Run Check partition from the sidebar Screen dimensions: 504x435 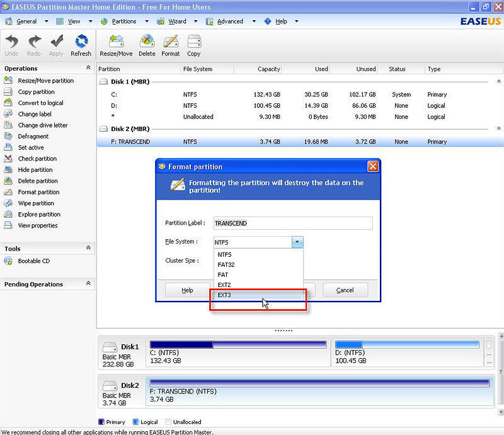[x=30, y=159]
